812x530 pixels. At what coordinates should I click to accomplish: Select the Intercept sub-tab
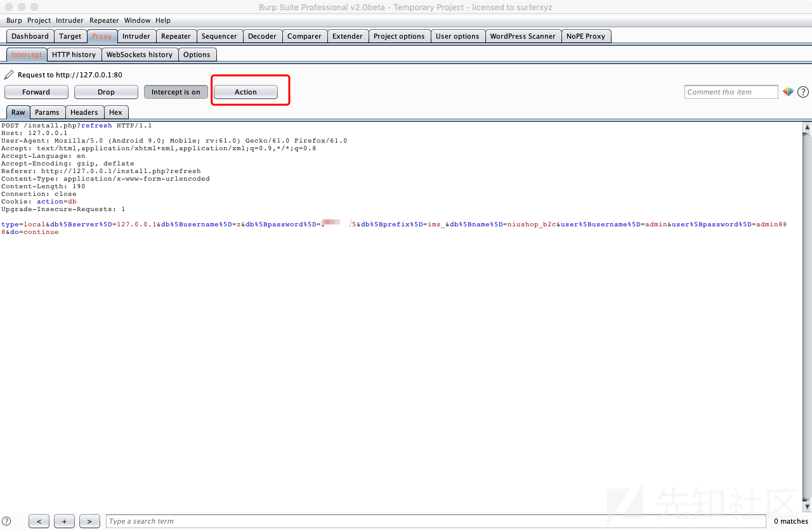click(x=27, y=55)
